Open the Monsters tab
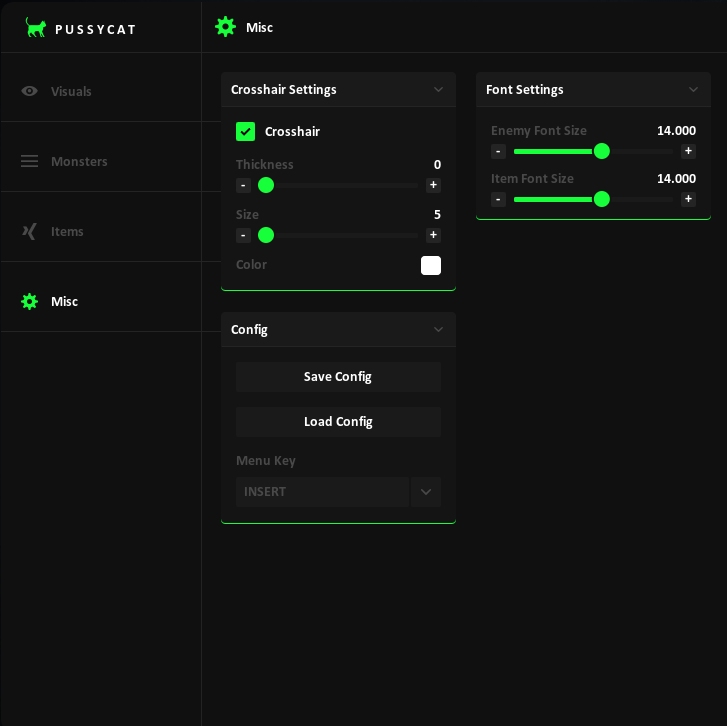 (79, 161)
